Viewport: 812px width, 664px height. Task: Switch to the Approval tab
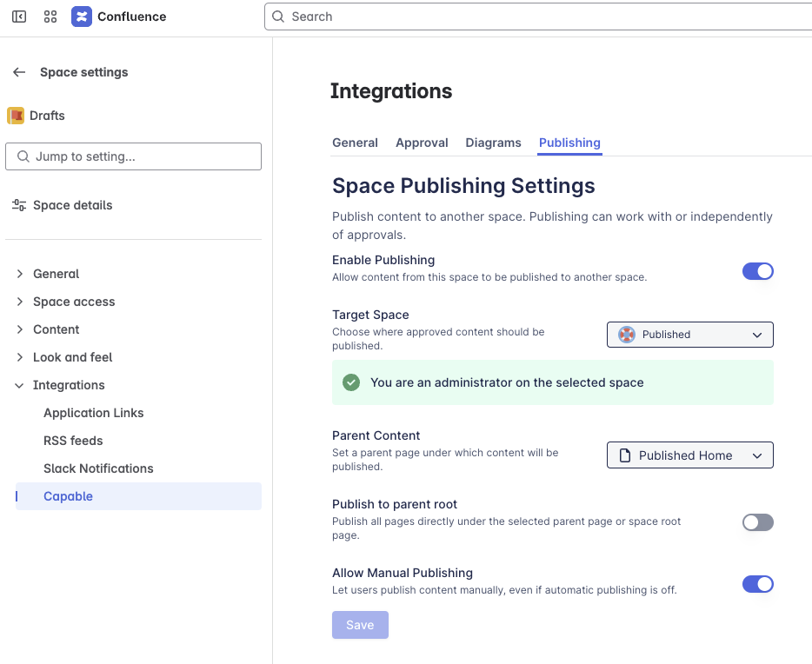(x=422, y=143)
